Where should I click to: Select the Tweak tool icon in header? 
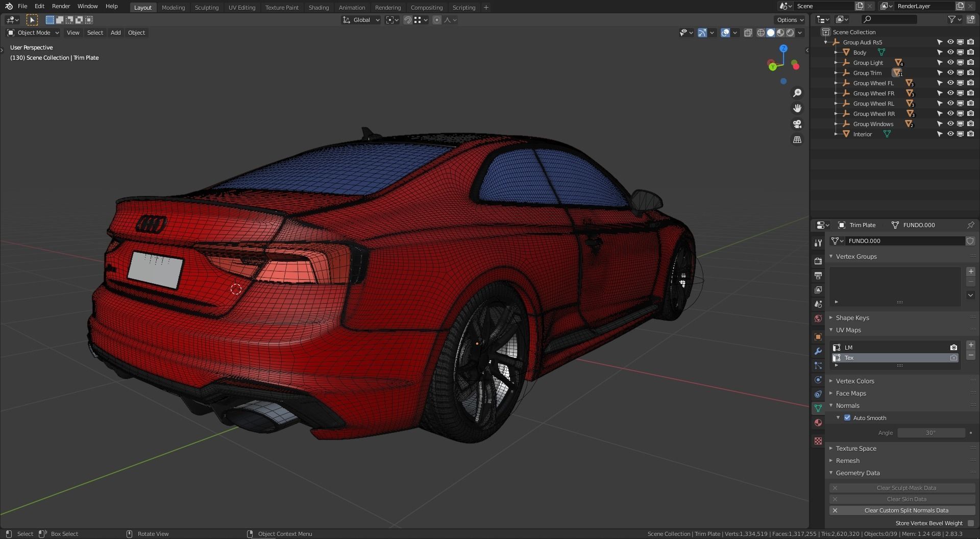(32, 20)
